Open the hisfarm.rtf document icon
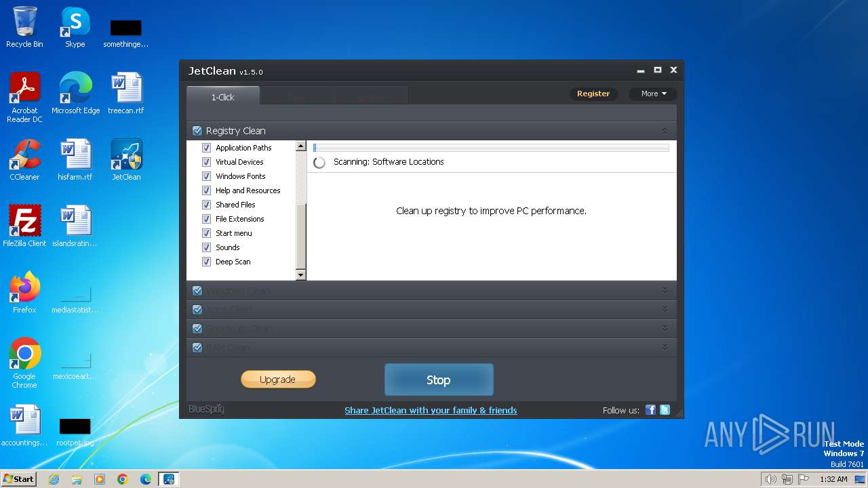This screenshot has height=488, width=868. 75,160
